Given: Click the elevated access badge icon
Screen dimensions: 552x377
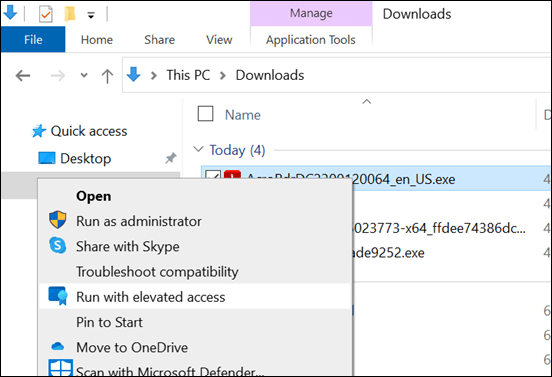Looking at the screenshot, I should [x=58, y=296].
